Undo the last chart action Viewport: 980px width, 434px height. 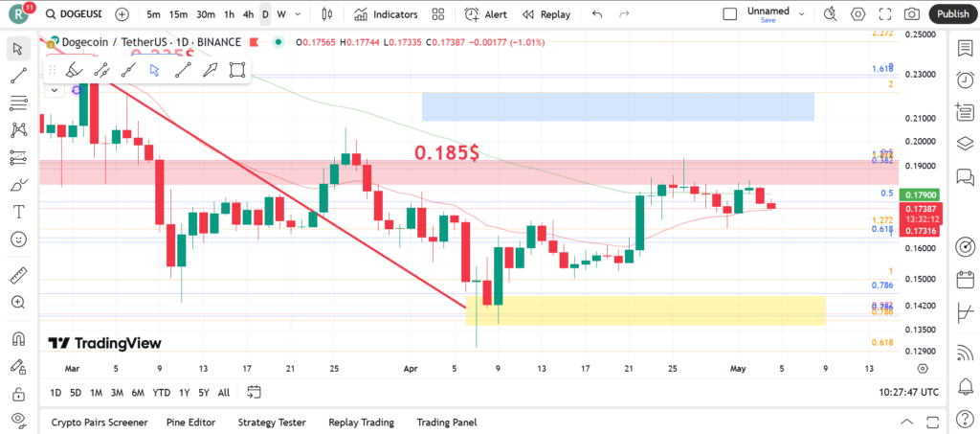pyautogui.click(x=597, y=13)
